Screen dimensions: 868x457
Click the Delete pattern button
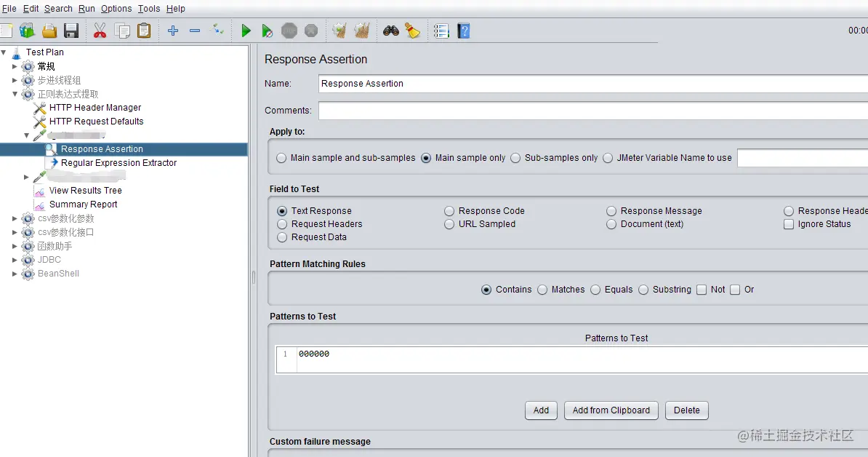(x=686, y=410)
